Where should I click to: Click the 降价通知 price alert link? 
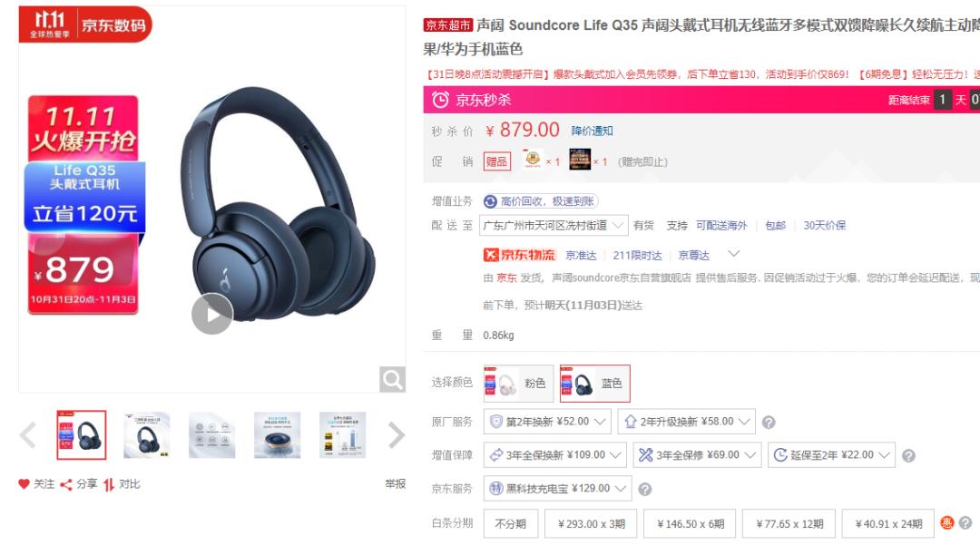592,131
